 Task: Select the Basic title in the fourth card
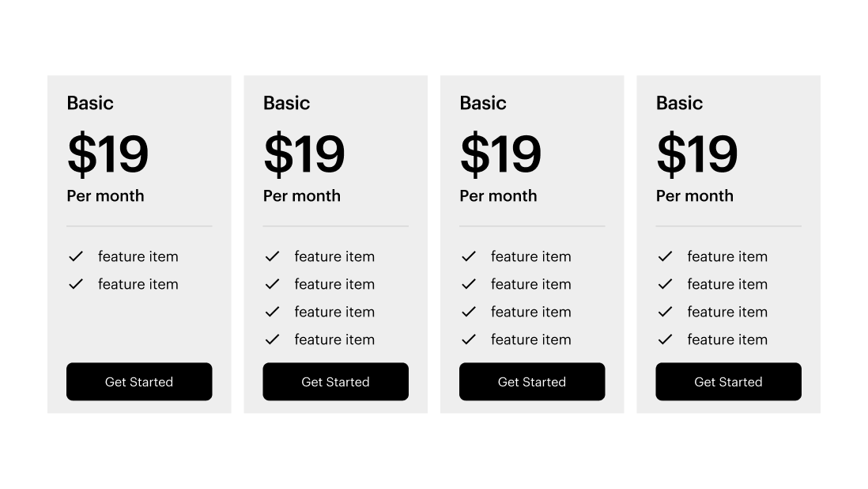click(679, 103)
